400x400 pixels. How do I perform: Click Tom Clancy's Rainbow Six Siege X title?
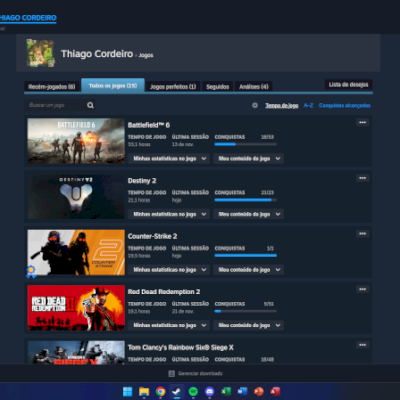[x=181, y=347]
